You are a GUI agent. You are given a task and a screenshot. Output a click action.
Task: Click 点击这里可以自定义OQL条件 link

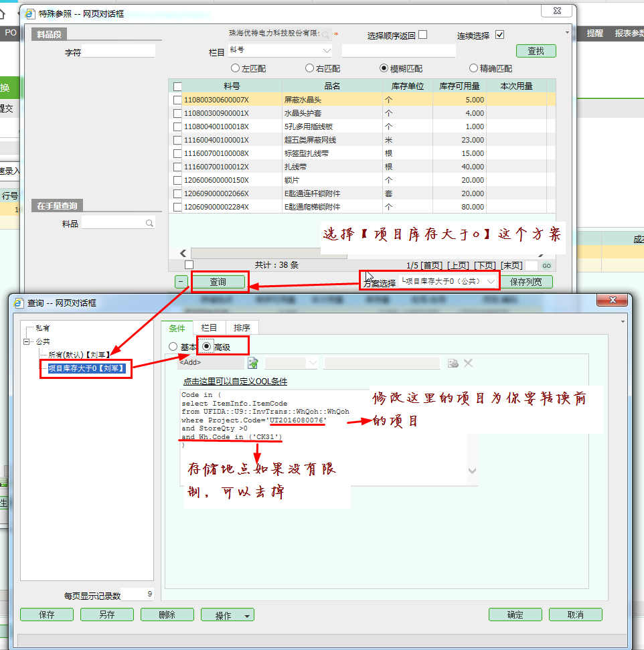pos(235,382)
